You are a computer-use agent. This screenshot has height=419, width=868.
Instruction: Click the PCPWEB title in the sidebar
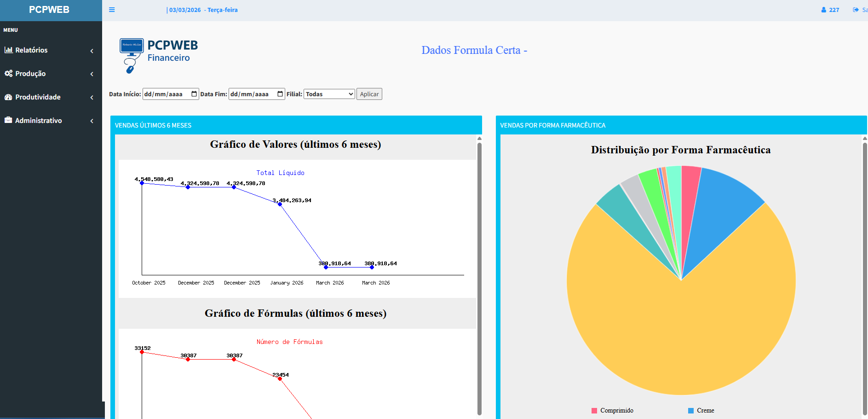[x=49, y=10]
